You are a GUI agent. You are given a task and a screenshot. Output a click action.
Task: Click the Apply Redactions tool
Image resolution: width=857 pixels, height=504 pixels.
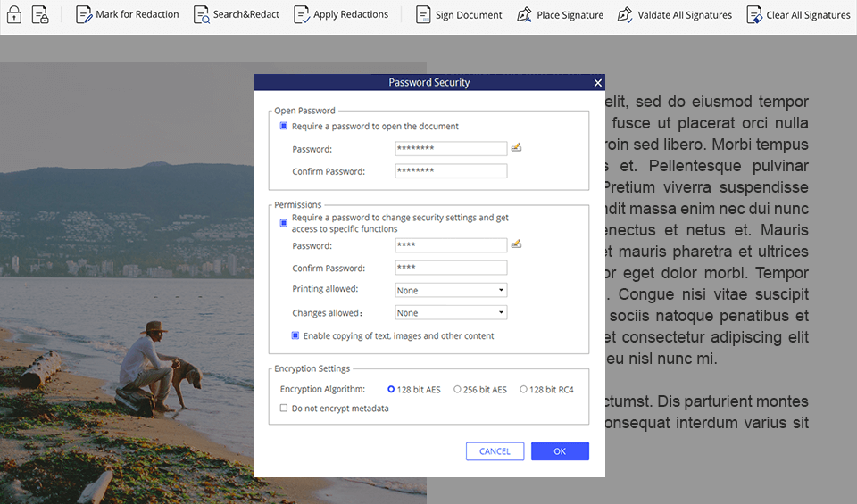[341, 14]
